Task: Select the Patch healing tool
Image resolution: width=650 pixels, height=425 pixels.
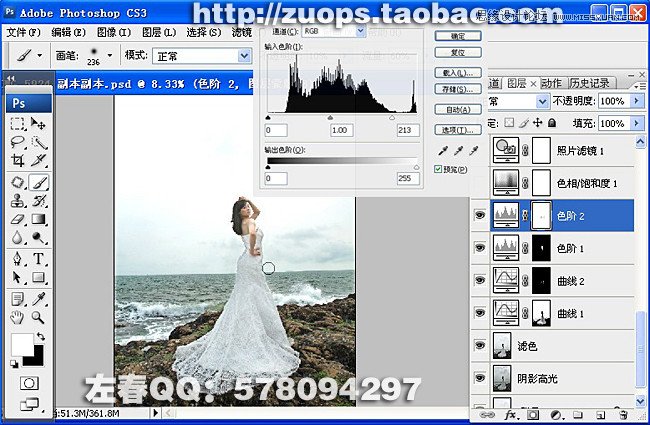Action: pyautogui.click(x=17, y=182)
